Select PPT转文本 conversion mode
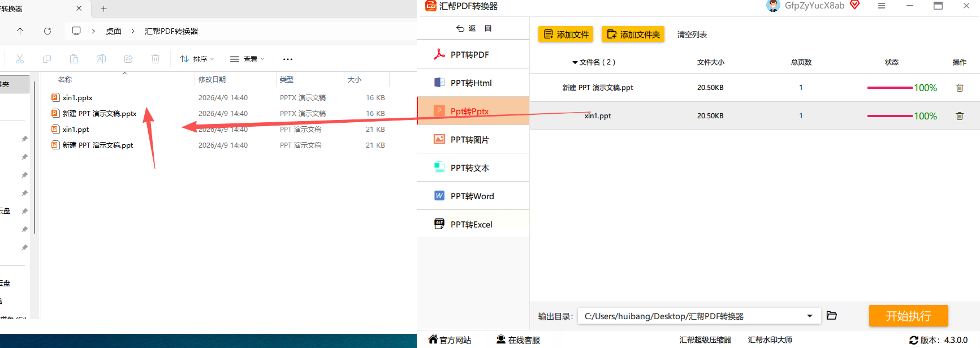The width and height of the screenshot is (980, 348). coord(473,168)
